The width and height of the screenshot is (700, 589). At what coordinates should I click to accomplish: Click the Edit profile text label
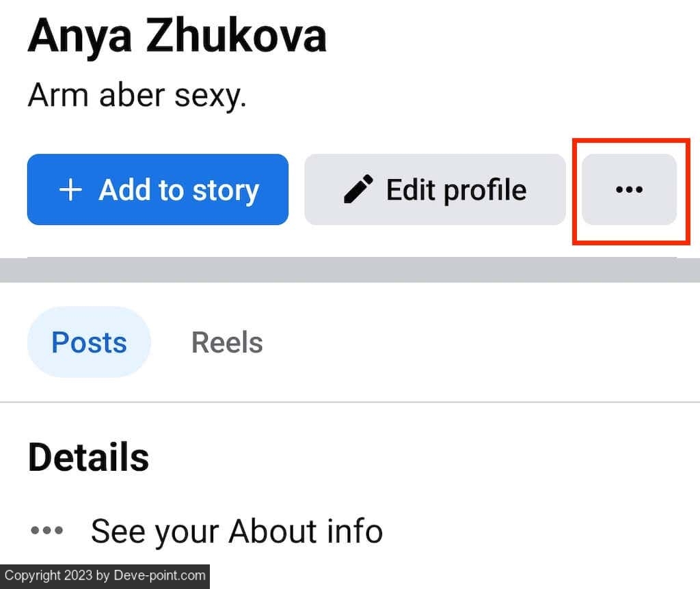(456, 189)
